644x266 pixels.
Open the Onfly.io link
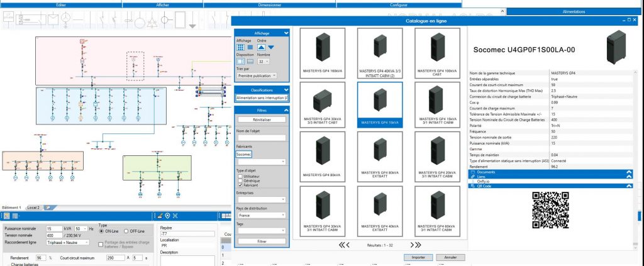click(482, 181)
